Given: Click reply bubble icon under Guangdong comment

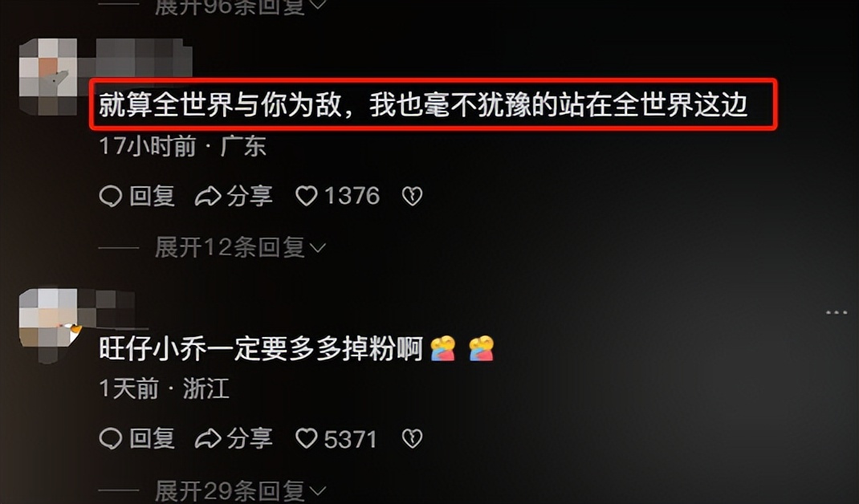Looking at the screenshot, I should coord(110,196).
